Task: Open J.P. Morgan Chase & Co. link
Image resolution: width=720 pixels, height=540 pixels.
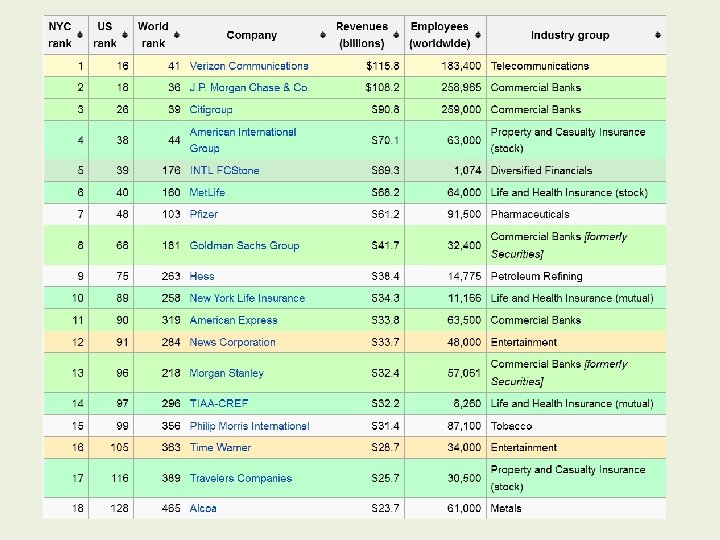Action: (249, 88)
